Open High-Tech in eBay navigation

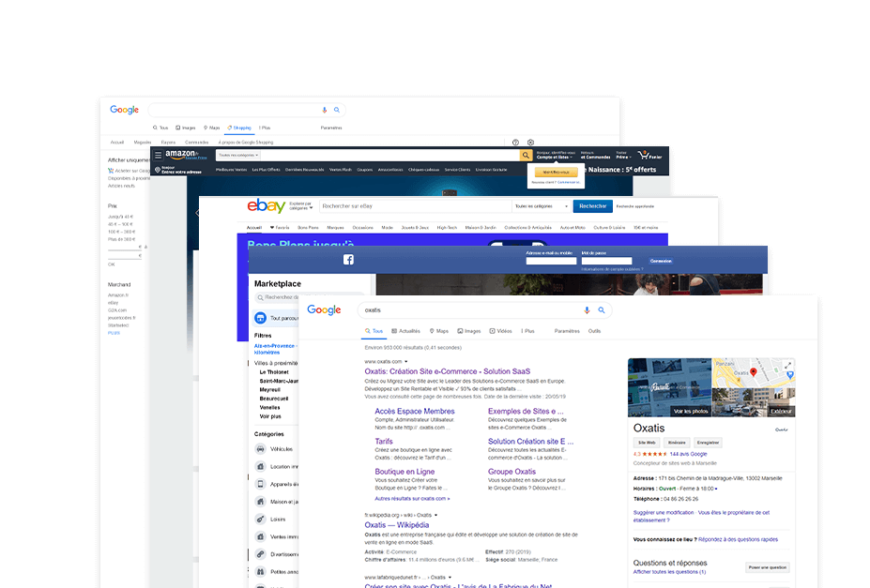pyautogui.click(x=447, y=228)
